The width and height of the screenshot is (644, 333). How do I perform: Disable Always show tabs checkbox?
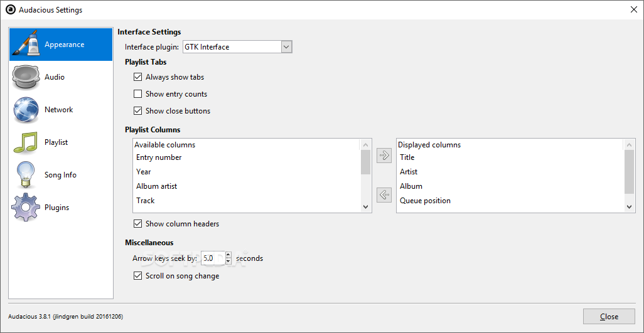click(x=137, y=77)
